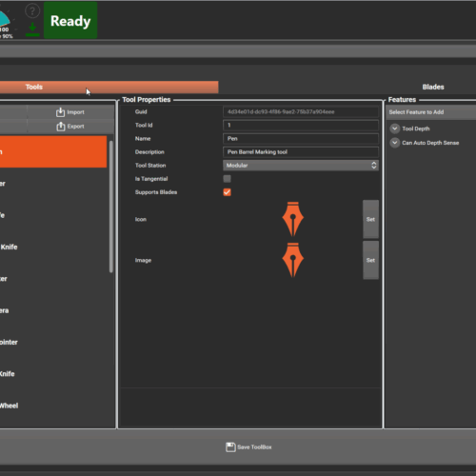
Task: Click the tool list vertical scrollbar
Action: [x=111, y=207]
